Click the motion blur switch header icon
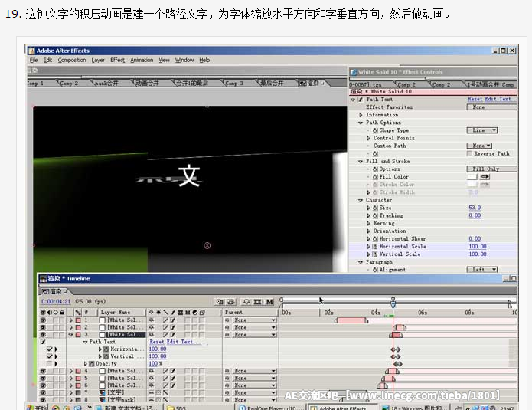 pyautogui.click(x=188, y=313)
